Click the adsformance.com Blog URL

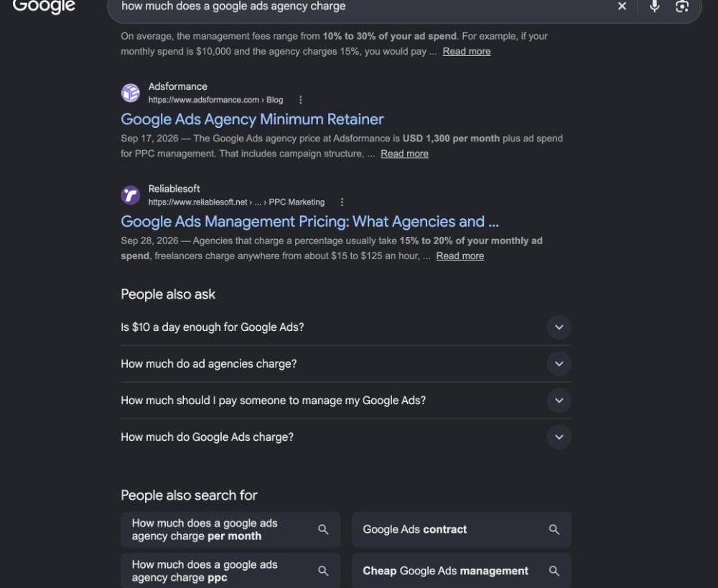coord(215,100)
